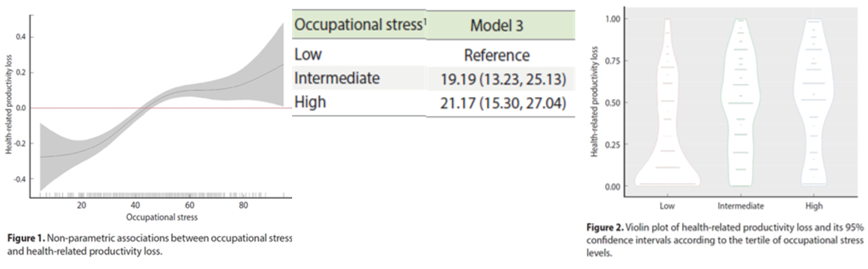This screenshot has width=868, height=269.
Task: Click the 1.00 tick label on violin y-axis
Action: (613, 18)
